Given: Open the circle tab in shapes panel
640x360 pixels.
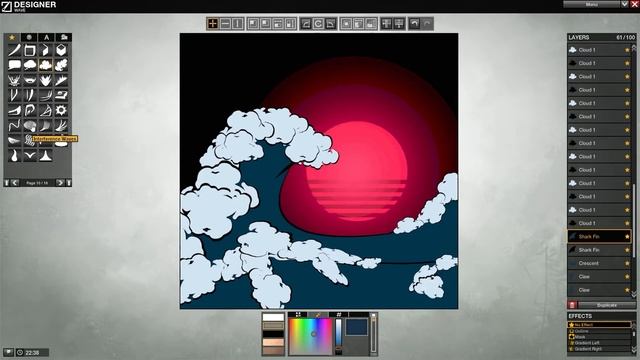Looking at the screenshot, I should click(x=29, y=37).
